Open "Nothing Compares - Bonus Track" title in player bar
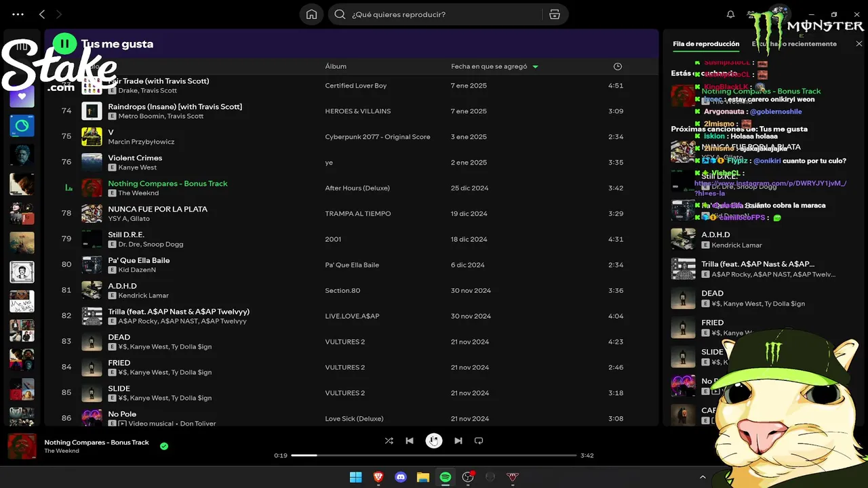Screen dimensions: 868x488 pos(96,443)
